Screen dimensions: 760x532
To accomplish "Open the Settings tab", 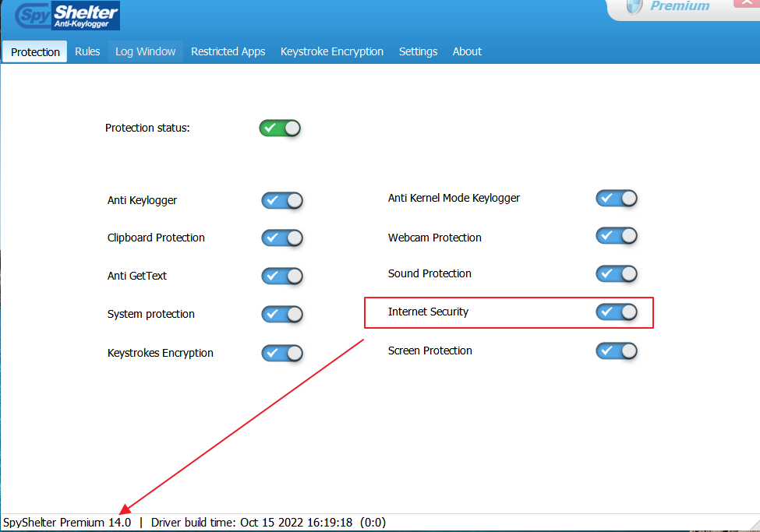I will point(418,51).
